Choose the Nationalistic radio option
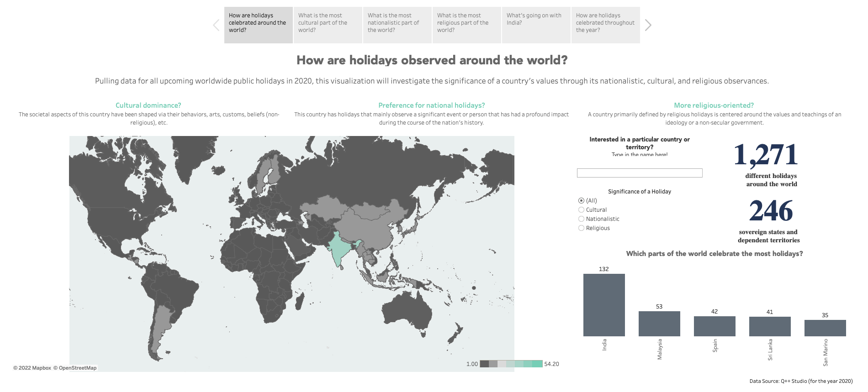This screenshot has height=392, width=868. pyautogui.click(x=581, y=219)
